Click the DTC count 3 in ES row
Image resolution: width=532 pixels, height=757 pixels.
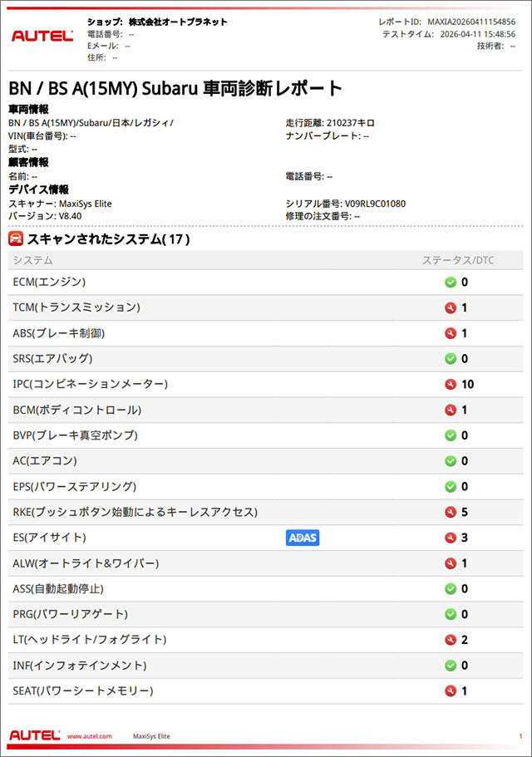(465, 538)
